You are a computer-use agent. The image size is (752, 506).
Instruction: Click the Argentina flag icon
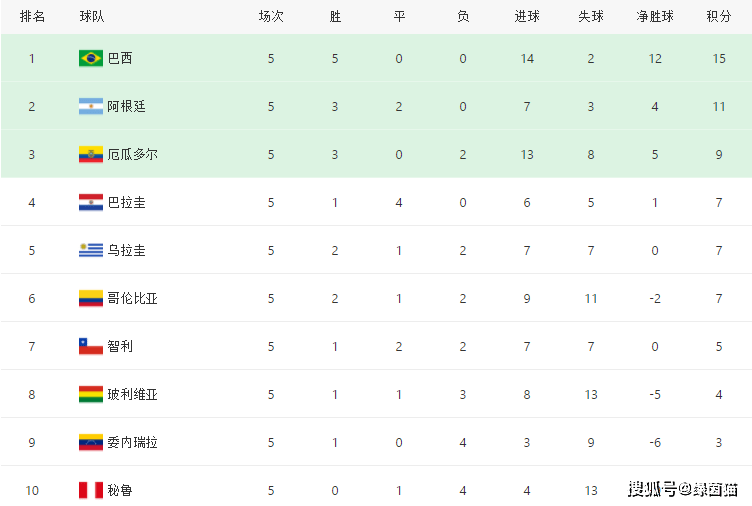(91, 106)
